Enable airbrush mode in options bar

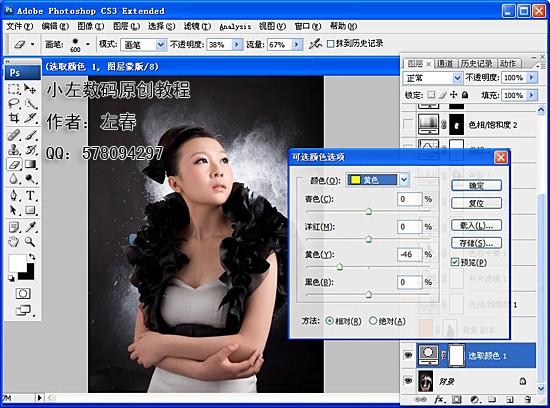315,44
